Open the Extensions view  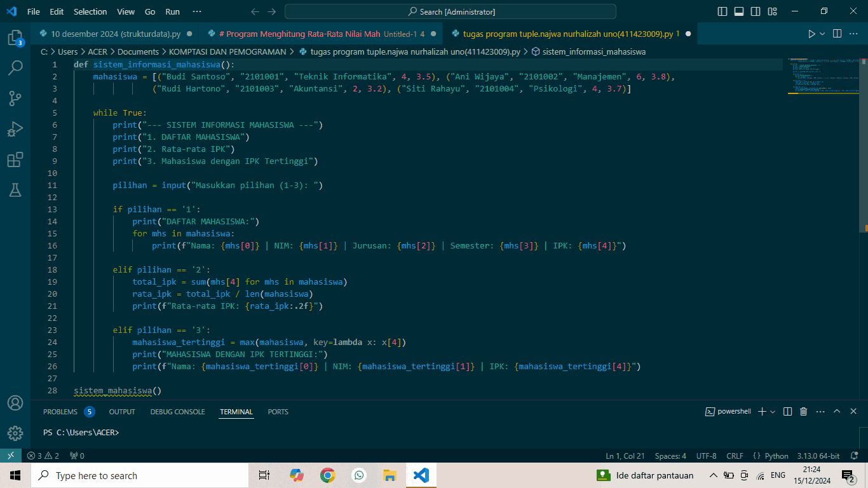pos(15,159)
